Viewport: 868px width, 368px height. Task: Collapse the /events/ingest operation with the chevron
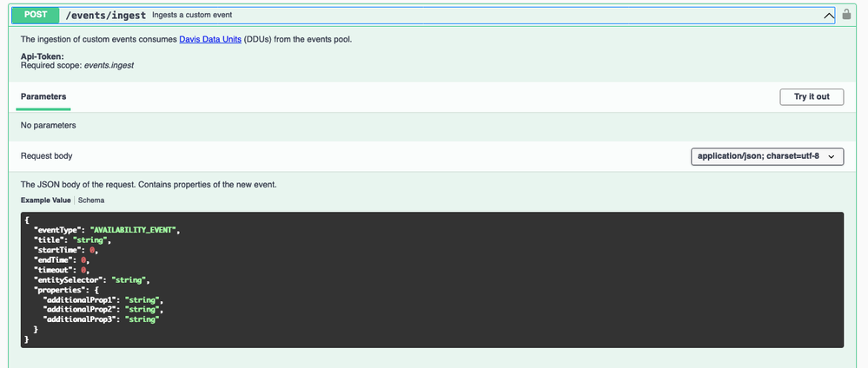click(827, 15)
